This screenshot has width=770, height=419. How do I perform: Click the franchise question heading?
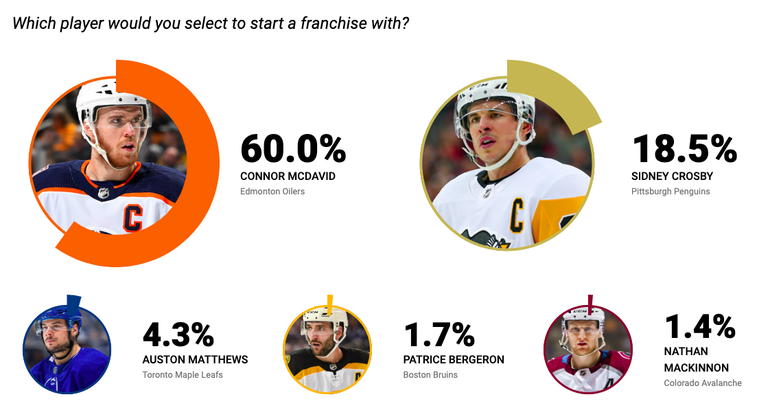[211, 23]
